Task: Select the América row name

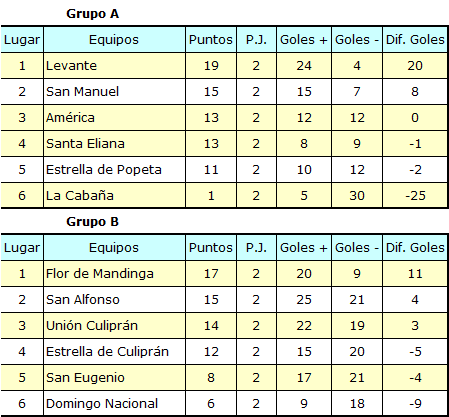Action: 70,118
